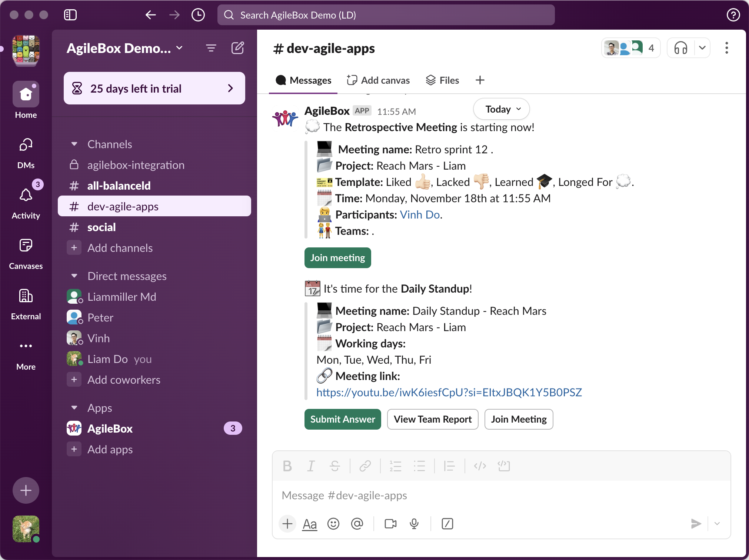Toggle bold formatting in composer
Viewport: 749px width, 560px height.
tap(287, 466)
